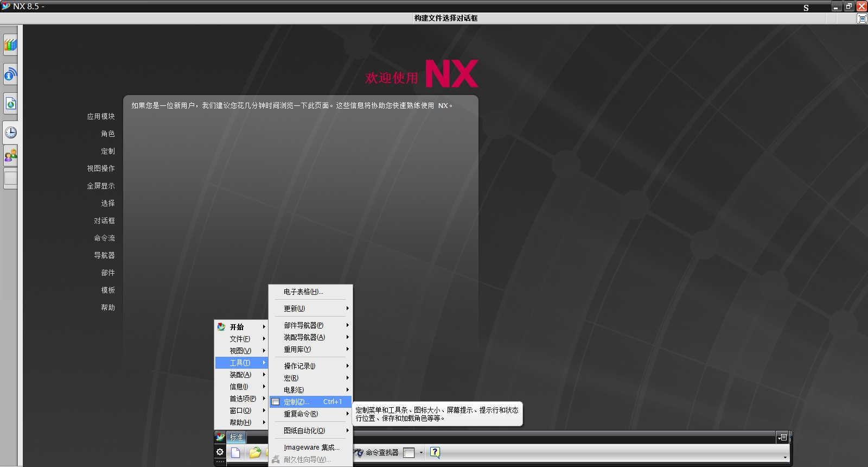Open dropdown arrow next to fullscreen icon
This screenshot has width=868, height=467.
pos(421,452)
